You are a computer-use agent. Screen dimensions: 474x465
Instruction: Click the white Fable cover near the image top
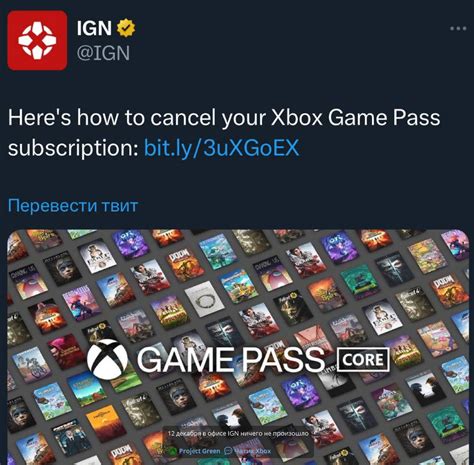click(x=97, y=257)
